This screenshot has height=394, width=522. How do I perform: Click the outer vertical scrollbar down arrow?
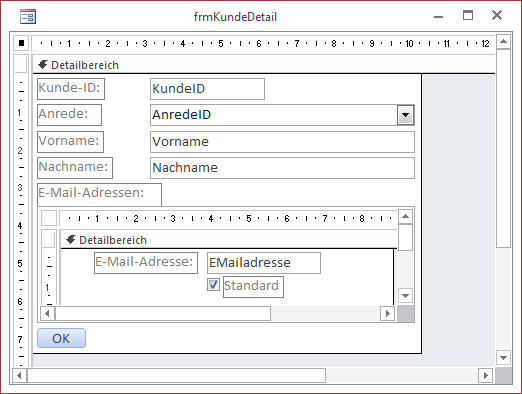click(503, 358)
